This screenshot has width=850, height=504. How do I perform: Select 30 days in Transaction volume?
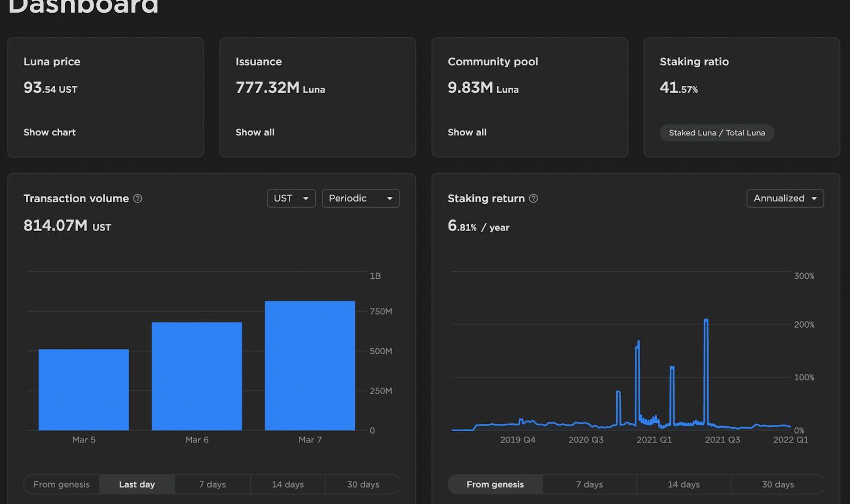[363, 484]
